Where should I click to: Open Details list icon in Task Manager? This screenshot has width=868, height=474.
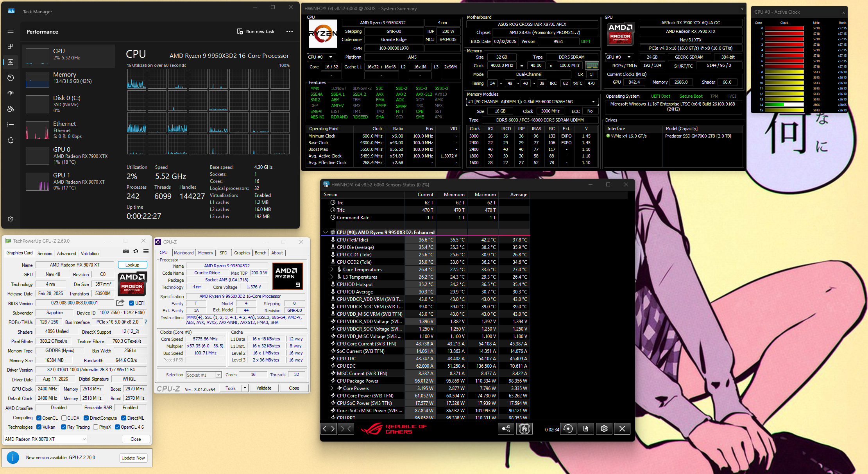[x=11, y=125]
